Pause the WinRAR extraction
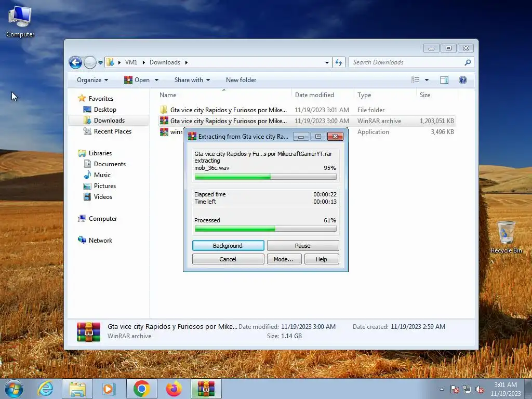 [x=303, y=246]
